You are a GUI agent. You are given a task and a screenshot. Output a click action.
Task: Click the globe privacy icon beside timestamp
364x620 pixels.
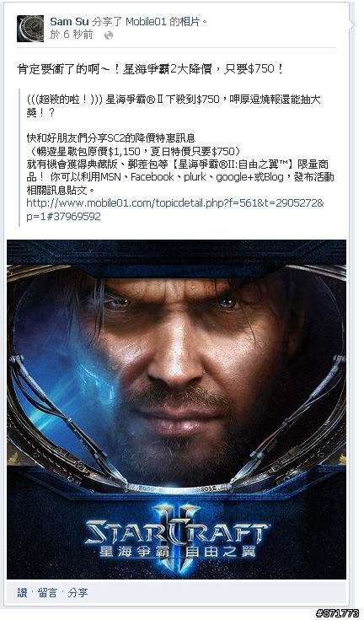108,35
